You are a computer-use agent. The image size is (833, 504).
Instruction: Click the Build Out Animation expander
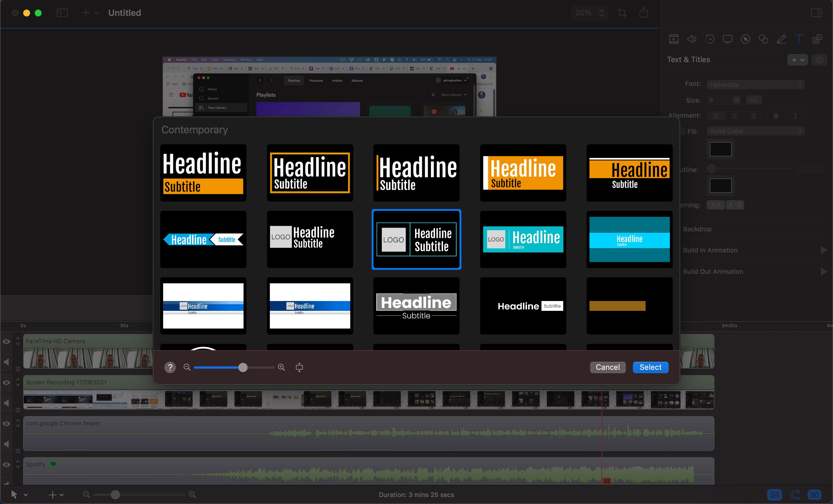pyautogui.click(x=823, y=272)
